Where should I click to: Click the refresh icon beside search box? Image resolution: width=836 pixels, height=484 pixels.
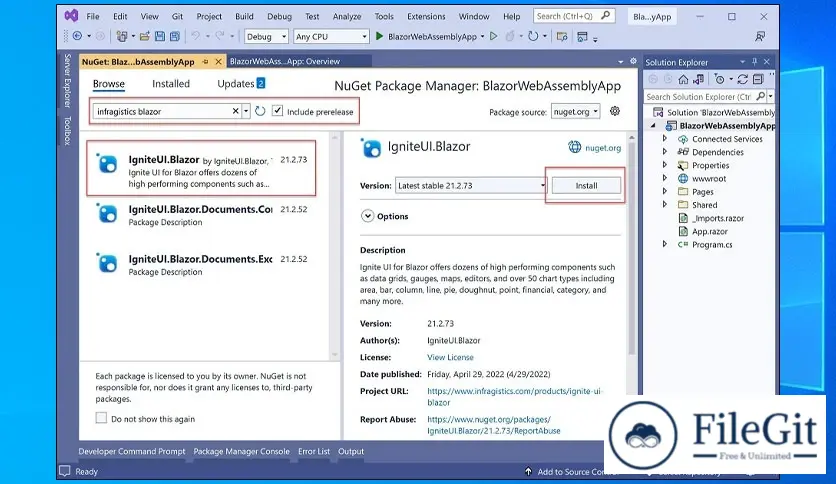pyautogui.click(x=260, y=111)
